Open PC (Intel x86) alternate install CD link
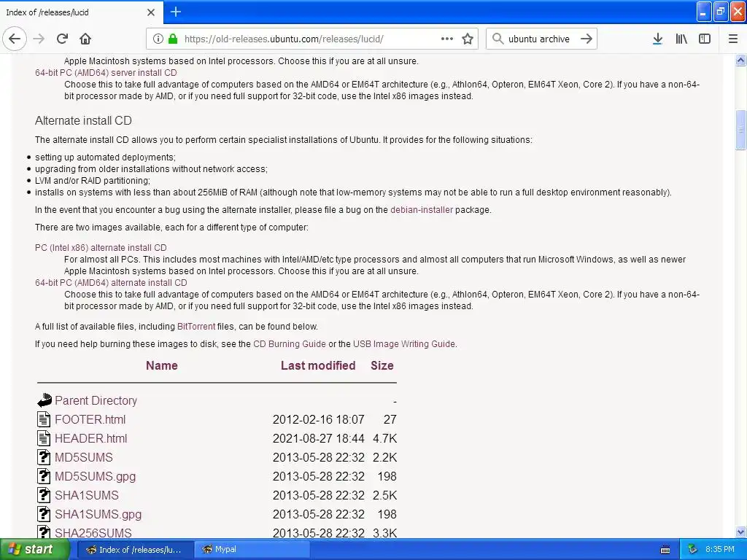 [x=101, y=248]
